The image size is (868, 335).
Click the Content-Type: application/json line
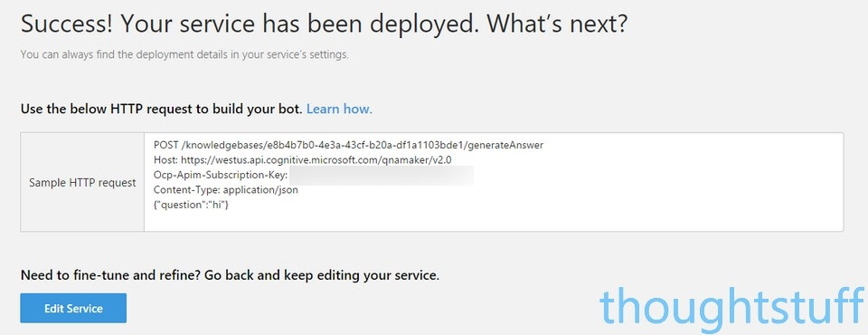[x=226, y=190]
